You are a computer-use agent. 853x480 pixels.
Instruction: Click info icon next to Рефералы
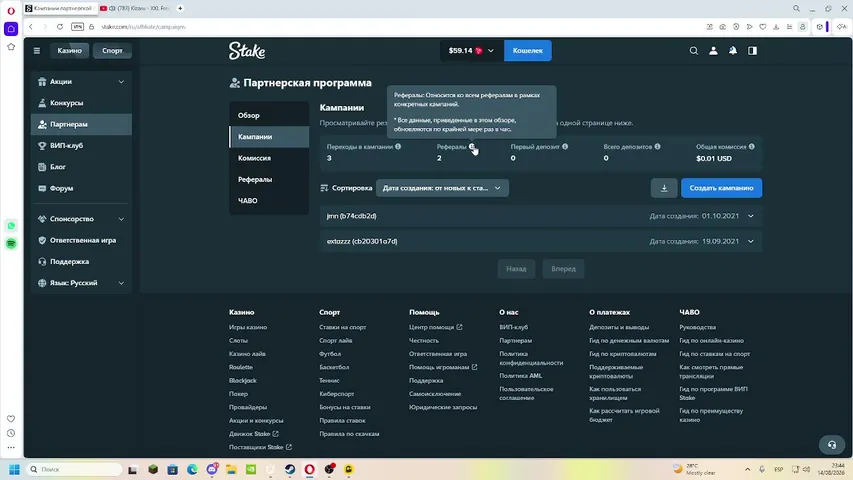(472, 146)
